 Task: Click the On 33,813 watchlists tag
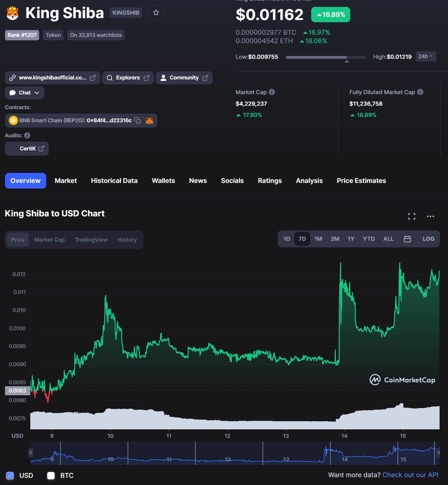tap(96, 35)
